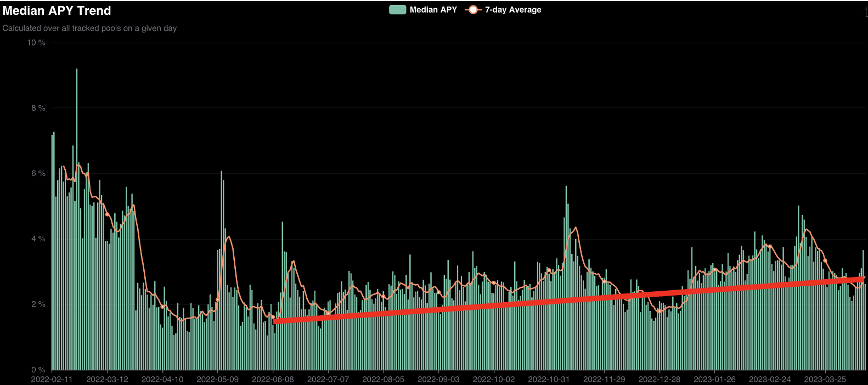Click the 2 % y-axis label
The width and height of the screenshot is (868, 385).
(38, 304)
